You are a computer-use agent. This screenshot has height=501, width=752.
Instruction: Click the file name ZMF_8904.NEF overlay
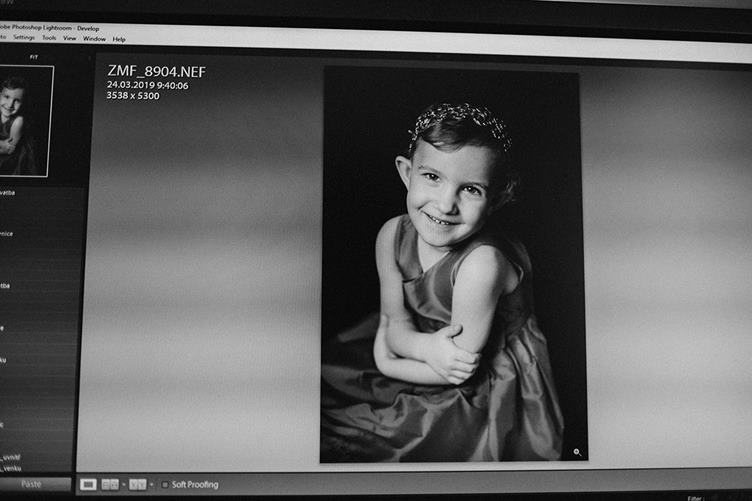point(156,71)
